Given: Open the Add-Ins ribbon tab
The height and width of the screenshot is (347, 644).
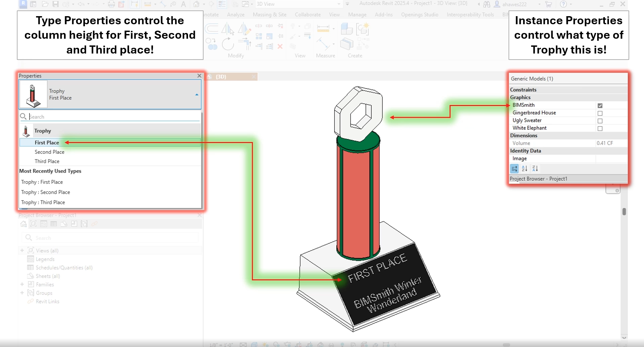Looking at the screenshot, I should click(x=384, y=14).
